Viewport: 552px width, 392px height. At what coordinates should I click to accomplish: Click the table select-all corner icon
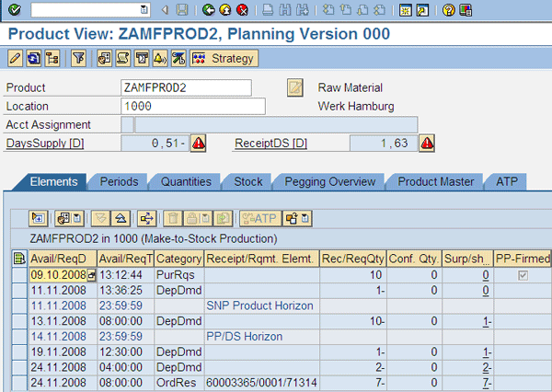pyautogui.click(x=20, y=259)
